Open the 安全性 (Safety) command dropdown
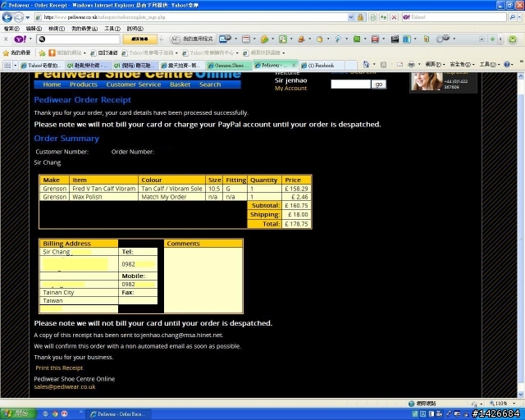Viewport: 525px width, 420px height. pyautogui.click(x=462, y=64)
